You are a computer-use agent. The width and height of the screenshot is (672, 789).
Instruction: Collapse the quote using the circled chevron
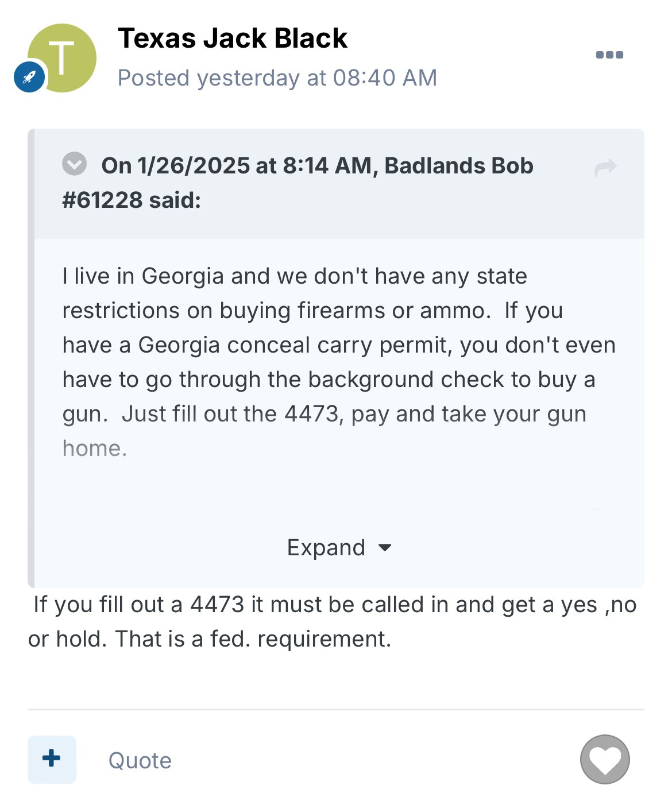75,164
